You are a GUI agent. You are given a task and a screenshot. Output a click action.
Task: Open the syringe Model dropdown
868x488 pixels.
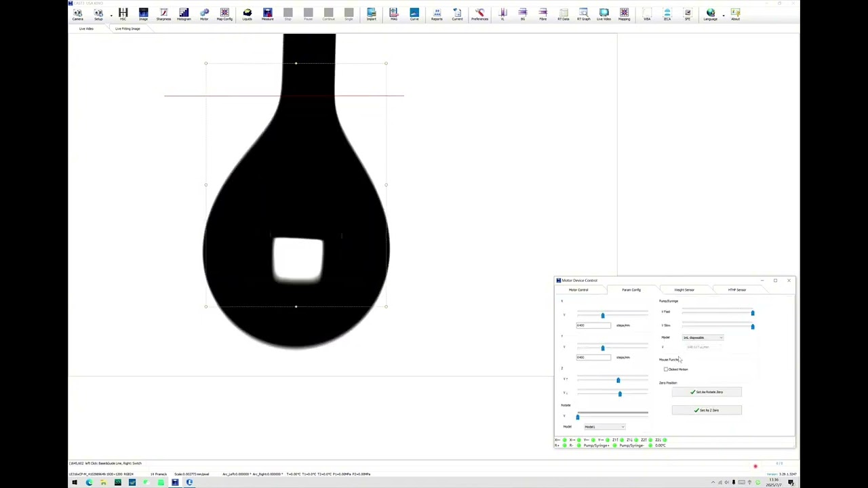coord(703,338)
